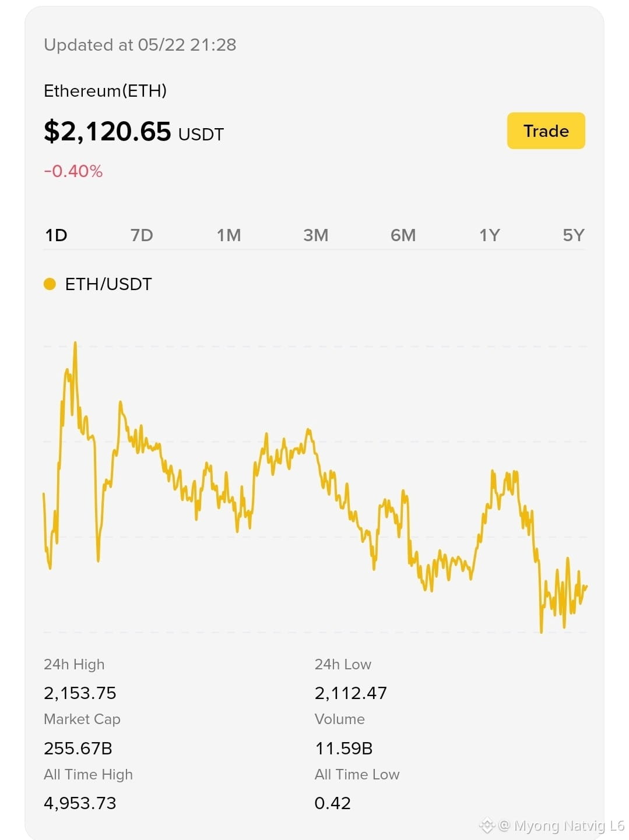This screenshot has height=840, width=629.
Task: Switch chart to 1M range
Action: pyautogui.click(x=229, y=235)
